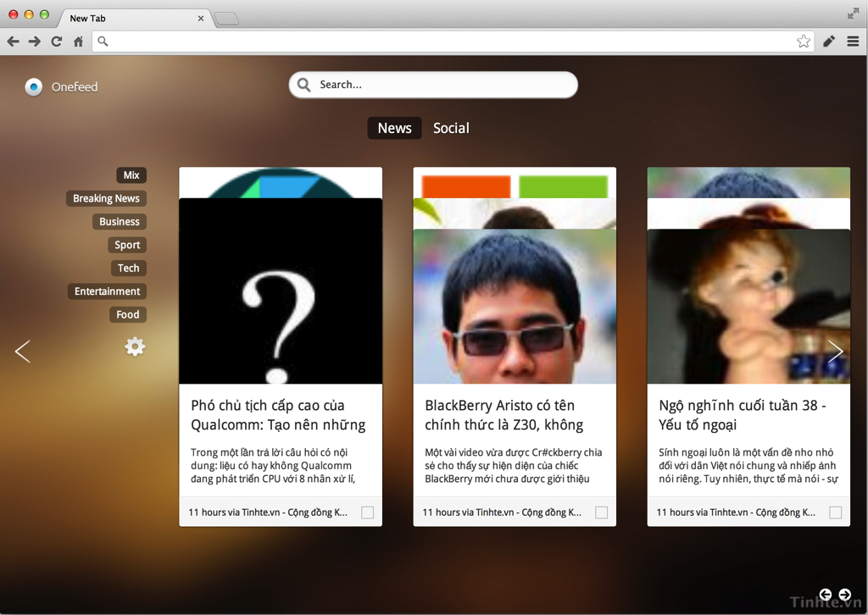Click the bottom round right-arrow button
This screenshot has width=868, height=615.
(x=845, y=595)
